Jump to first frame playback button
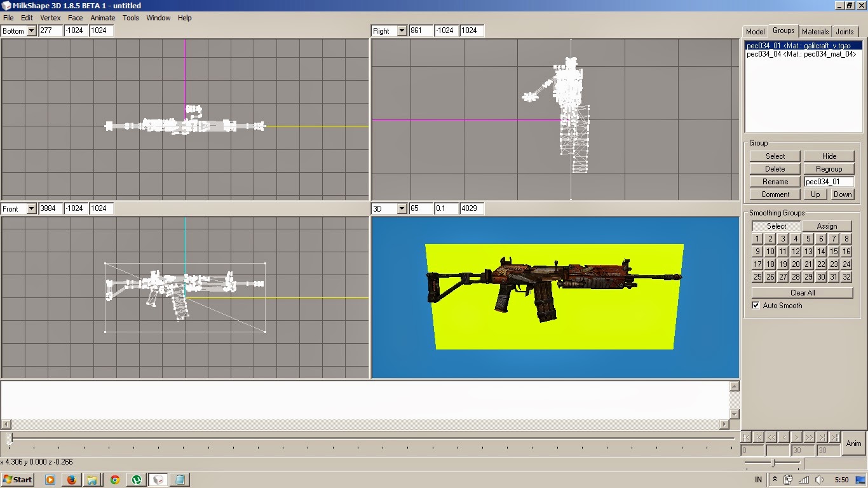The height and width of the screenshot is (488, 868). (x=746, y=437)
